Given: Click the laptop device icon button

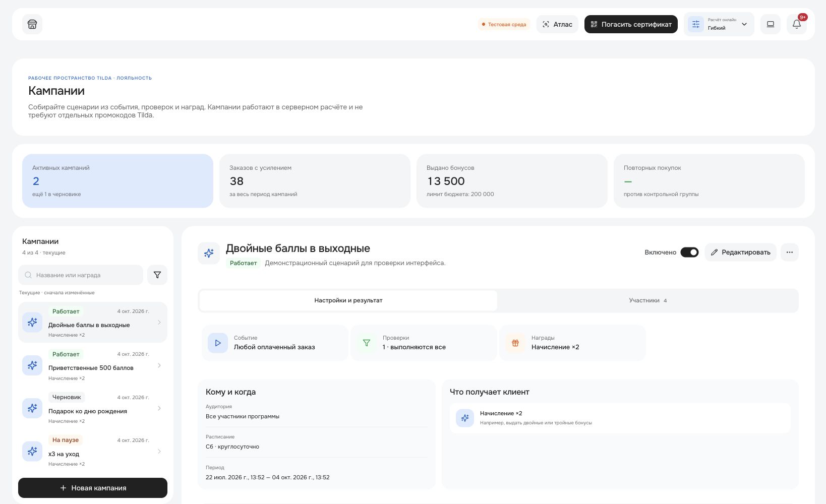Looking at the screenshot, I should point(771,24).
